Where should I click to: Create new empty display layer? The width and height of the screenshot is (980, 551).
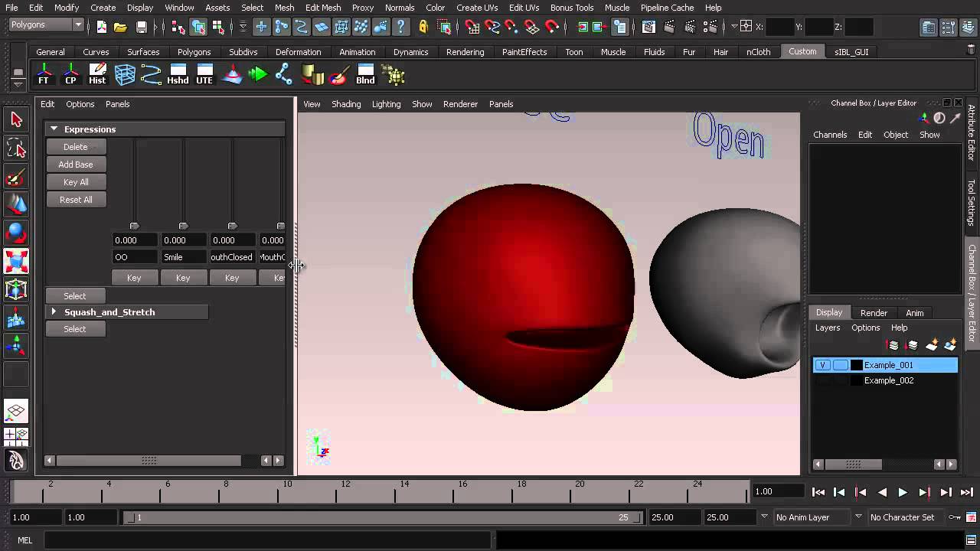click(932, 345)
